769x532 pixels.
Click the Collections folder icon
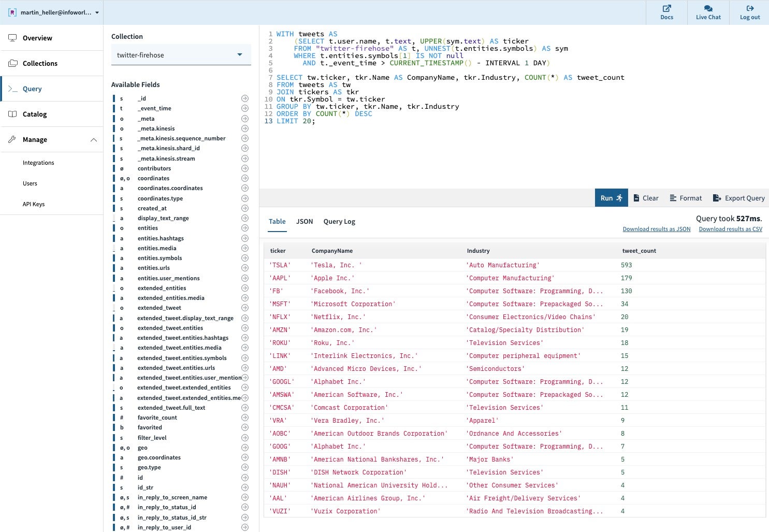point(12,63)
